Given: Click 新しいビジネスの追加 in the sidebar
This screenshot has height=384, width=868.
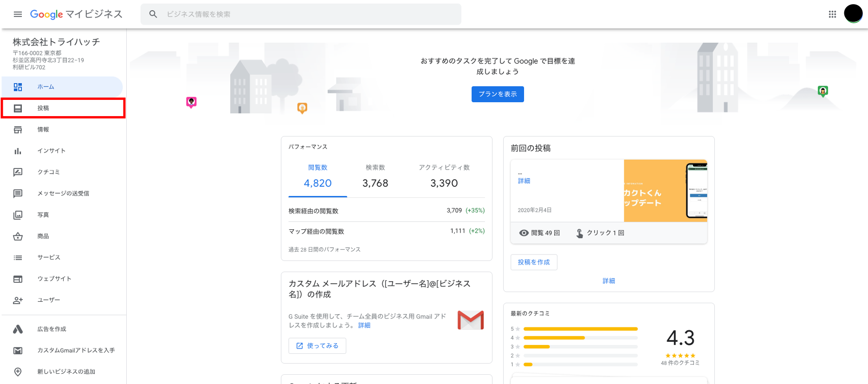Looking at the screenshot, I should [62, 372].
